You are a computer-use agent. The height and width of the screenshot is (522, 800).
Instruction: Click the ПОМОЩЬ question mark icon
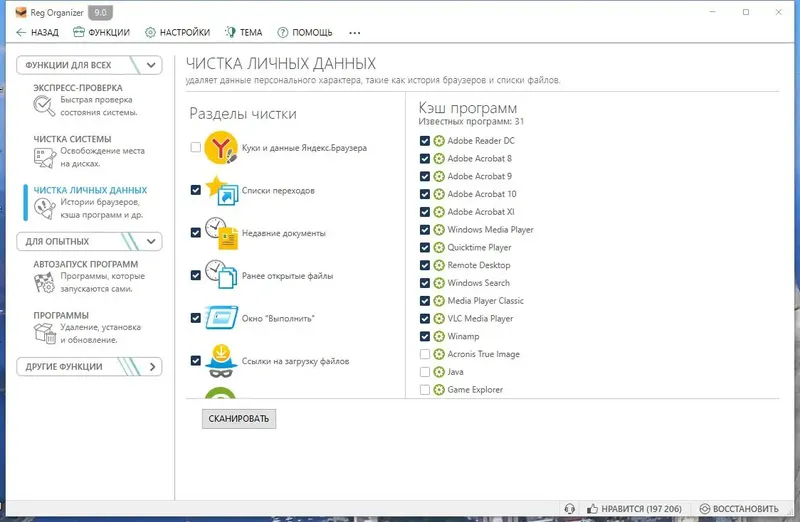pyautogui.click(x=283, y=33)
